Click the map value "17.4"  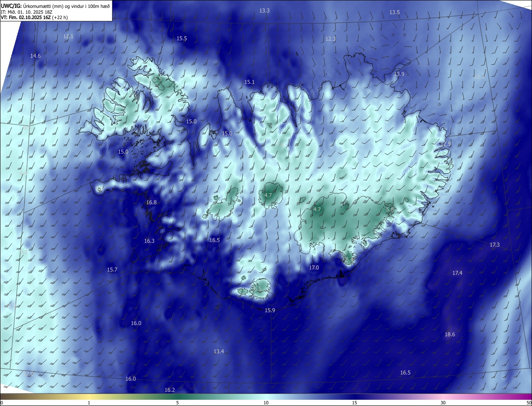[x=457, y=273]
